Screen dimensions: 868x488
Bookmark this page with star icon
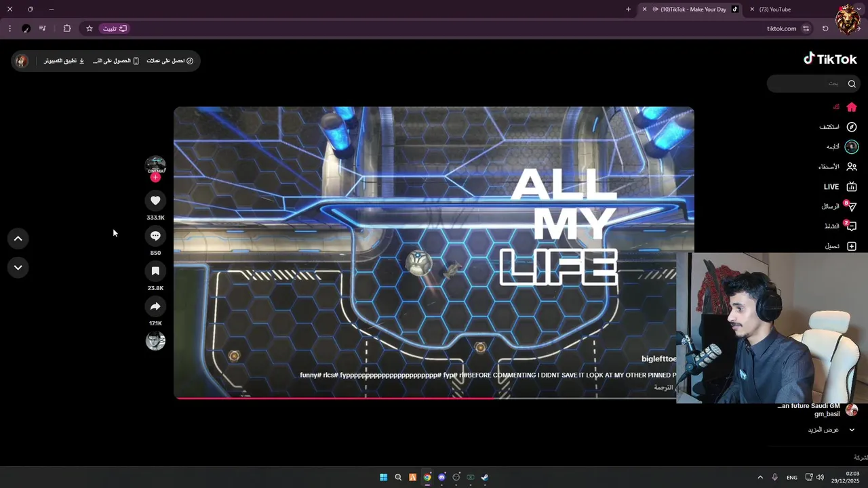pyautogui.click(x=89, y=28)
